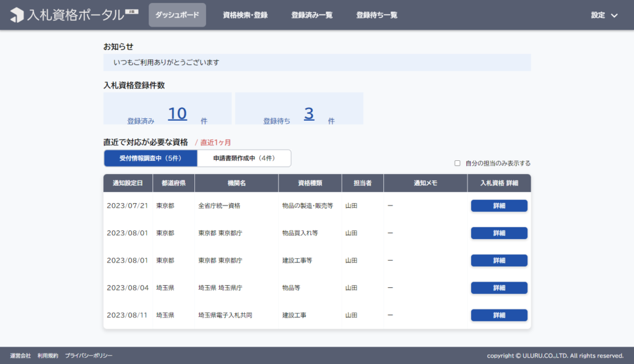Open the registered count link 10
The height and width of the screenshot is (364, 634).
click(177, 114)
